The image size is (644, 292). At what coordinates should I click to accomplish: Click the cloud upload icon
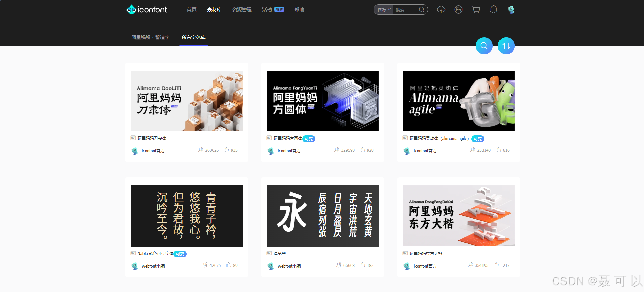pyautogui.click(x=441, y=10)
